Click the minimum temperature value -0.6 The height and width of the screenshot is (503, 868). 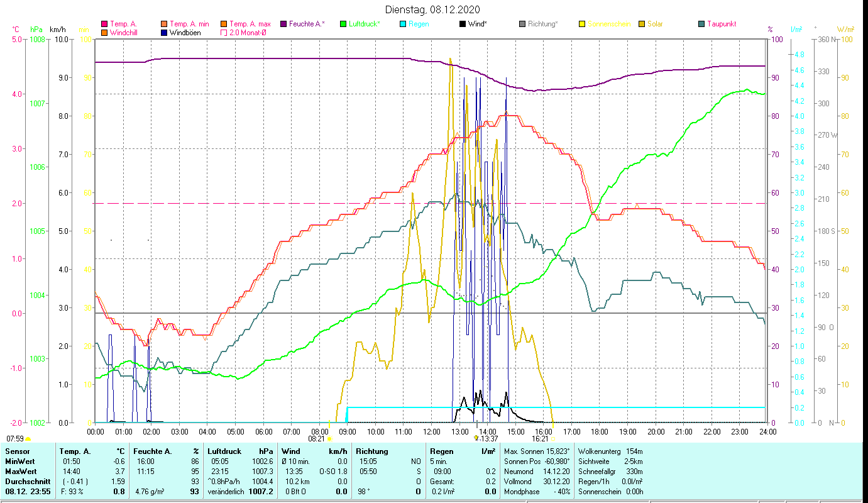(118, 462)
